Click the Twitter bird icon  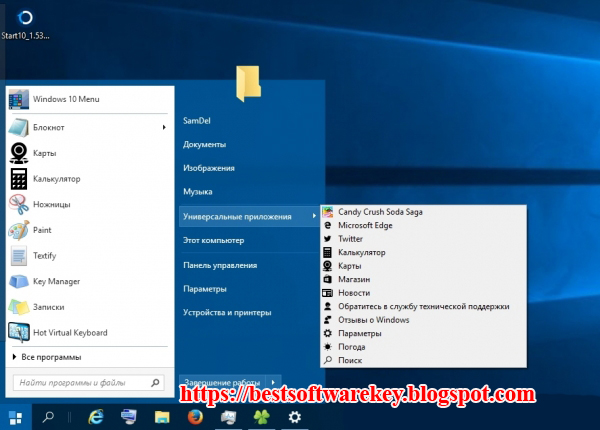tap(328, 239)
